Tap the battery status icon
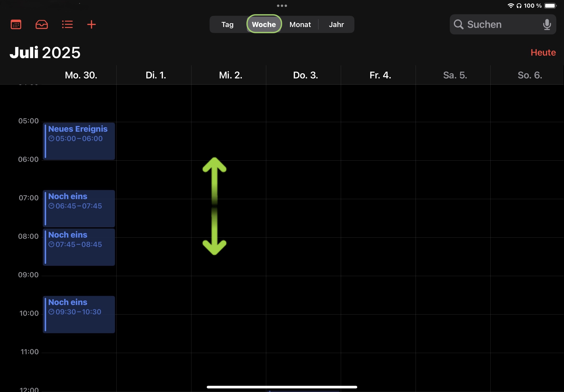 coord(550,6)
